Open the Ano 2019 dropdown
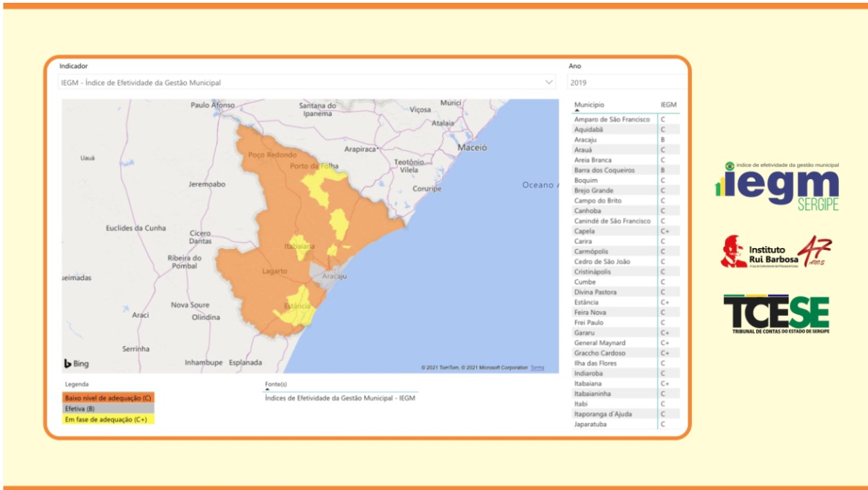The height and width of the screenshot is (490, 868). [x=626, y=82]
